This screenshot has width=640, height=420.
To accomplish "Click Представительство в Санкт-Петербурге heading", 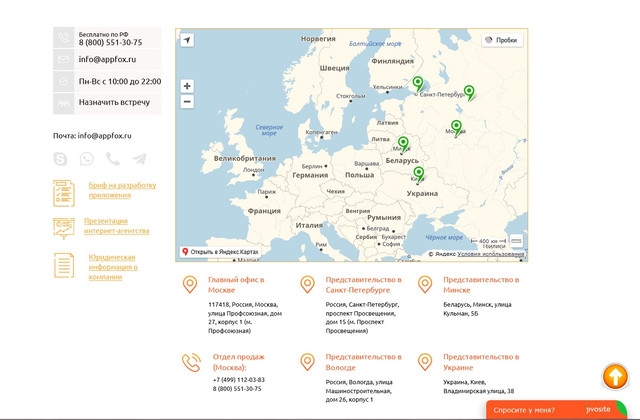I will tap(363, 285).
